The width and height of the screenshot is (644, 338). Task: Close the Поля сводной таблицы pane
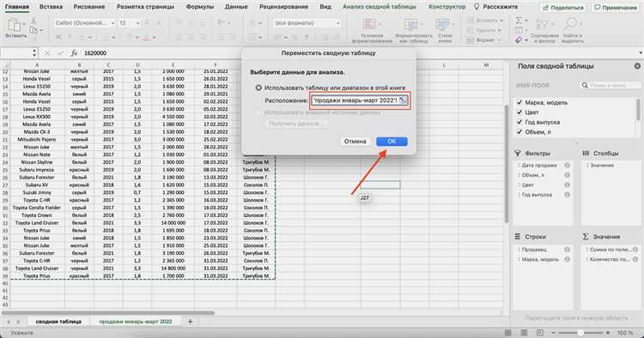pyautogui.click(x=637, y=66)
